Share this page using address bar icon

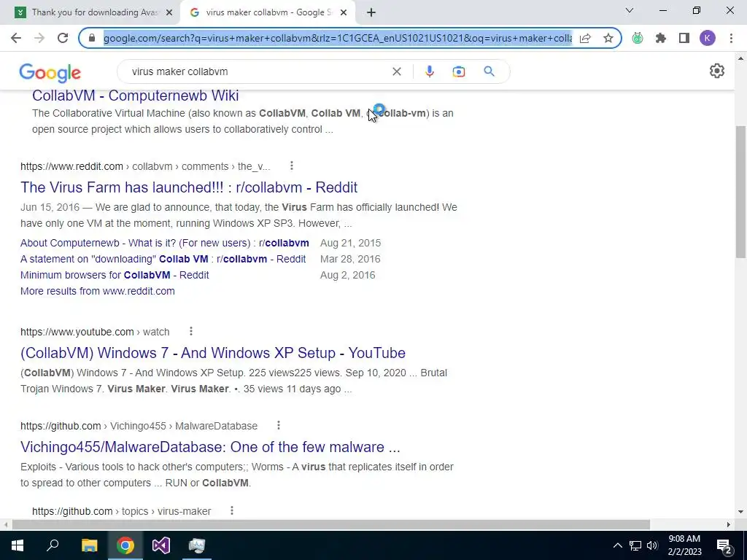click(x=585, y=38)
